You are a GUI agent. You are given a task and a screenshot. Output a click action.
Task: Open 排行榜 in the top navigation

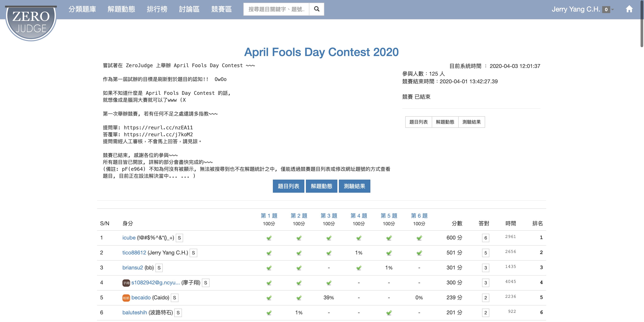(157, 9)
